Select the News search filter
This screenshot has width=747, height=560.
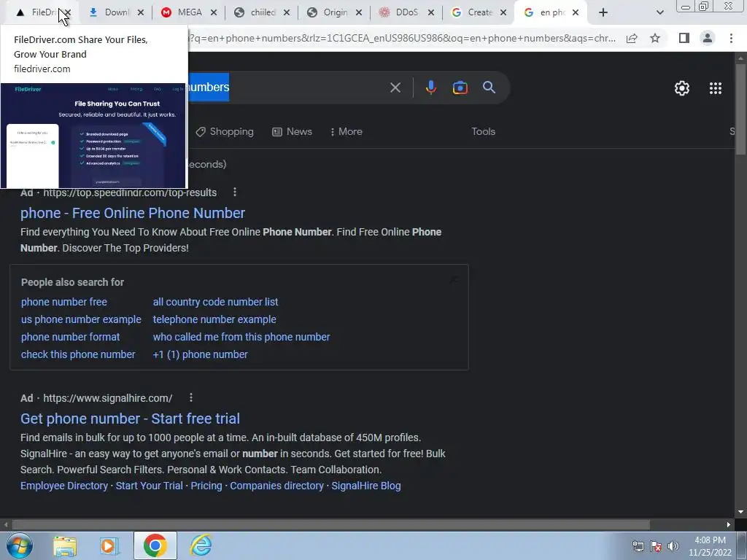(292, 132)
